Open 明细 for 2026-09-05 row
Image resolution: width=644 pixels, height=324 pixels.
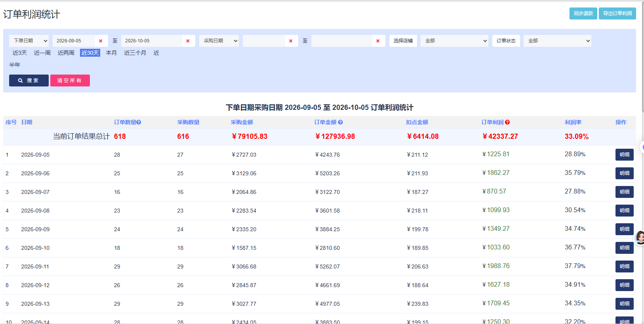coord(625,155)
